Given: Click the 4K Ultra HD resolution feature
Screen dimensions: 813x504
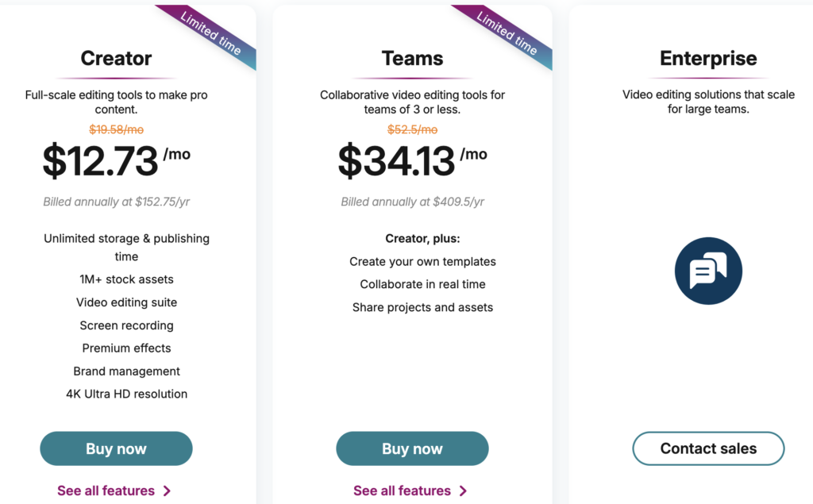Looking at the screenshot, I should pos(127,394).
